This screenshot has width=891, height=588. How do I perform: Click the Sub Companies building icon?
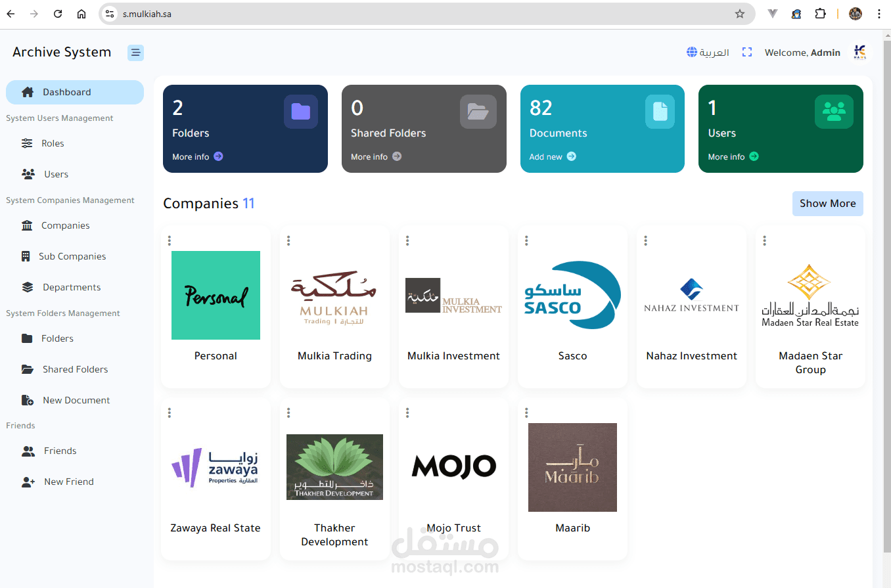coord(26,256)
